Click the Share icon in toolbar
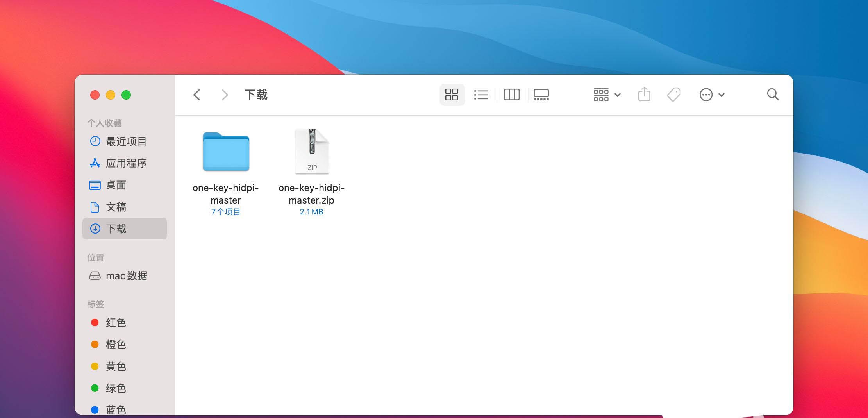868x418 pixels. coord(644,95)
